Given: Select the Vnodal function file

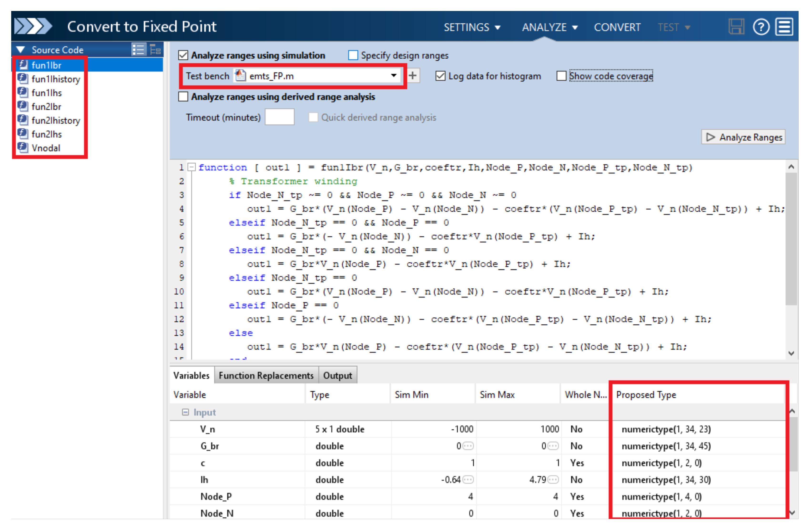Looking at the screenshot, I should point(46,148).
